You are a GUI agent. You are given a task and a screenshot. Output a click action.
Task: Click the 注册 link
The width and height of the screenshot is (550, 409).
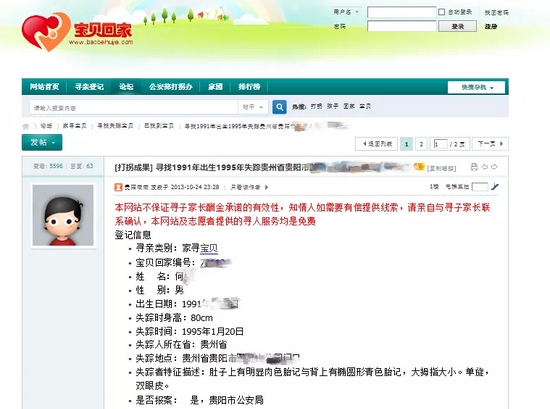[491, 26]
